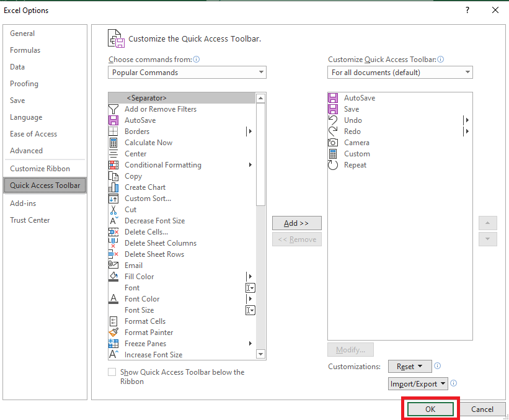Select the Conditional Formatting icon
This screenshot has width=509, height=420.
coord(113,165)
